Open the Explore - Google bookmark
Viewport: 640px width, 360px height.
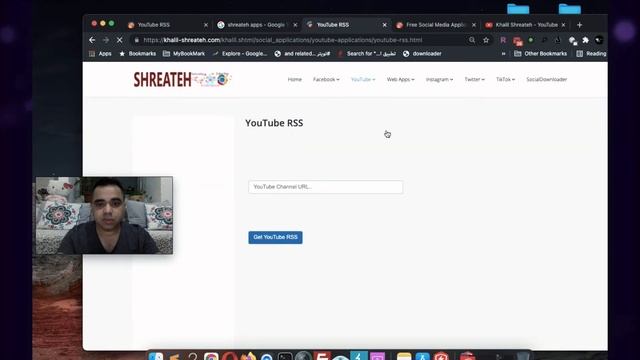pyautogui.click(x=240, y=53)
